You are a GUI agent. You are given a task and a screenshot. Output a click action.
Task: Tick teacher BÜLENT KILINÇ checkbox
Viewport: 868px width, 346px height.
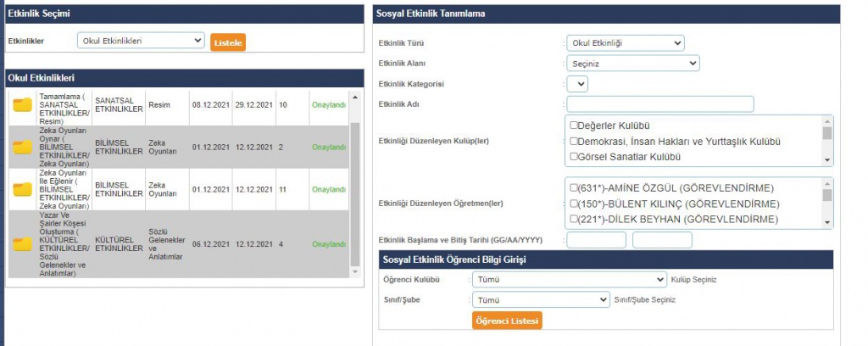click(x=574, y=204)
